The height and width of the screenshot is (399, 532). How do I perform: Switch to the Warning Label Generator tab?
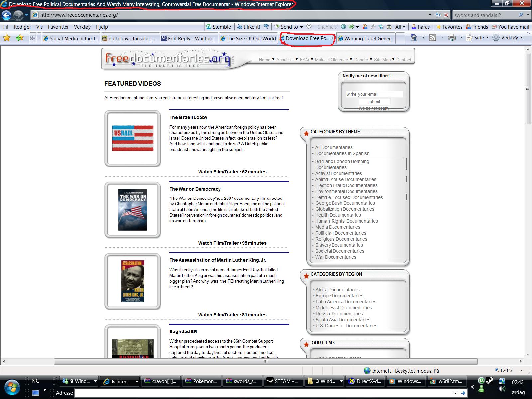tap(366, 38)
